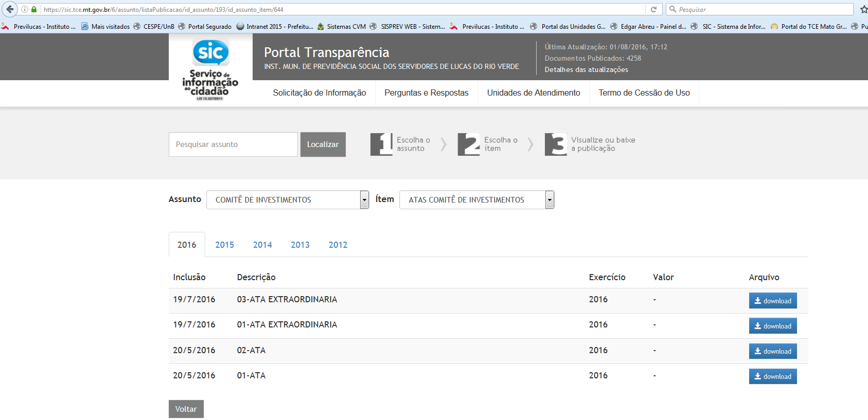Screen dimensions: 868x420
Task: Click the bookmark star icon
Action: (863, 9)
